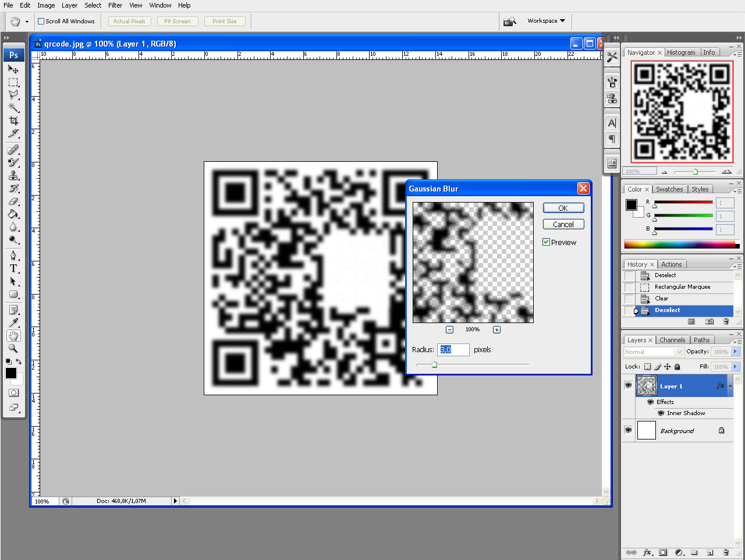Viewport: 745px width, 560px height.
Task: Select the Rounded Rectangle shape tool
Action: click(x=13, y=294)
